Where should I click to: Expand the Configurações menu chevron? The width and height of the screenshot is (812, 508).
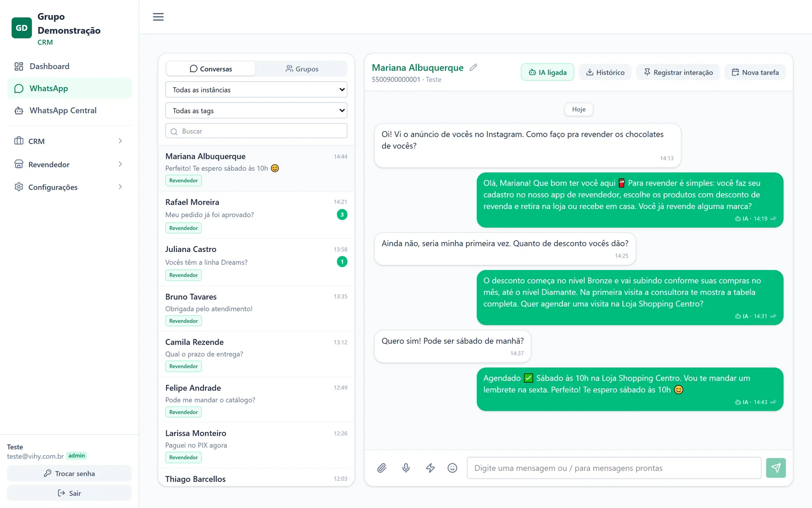pyautogui.click(x=120, y=187)
